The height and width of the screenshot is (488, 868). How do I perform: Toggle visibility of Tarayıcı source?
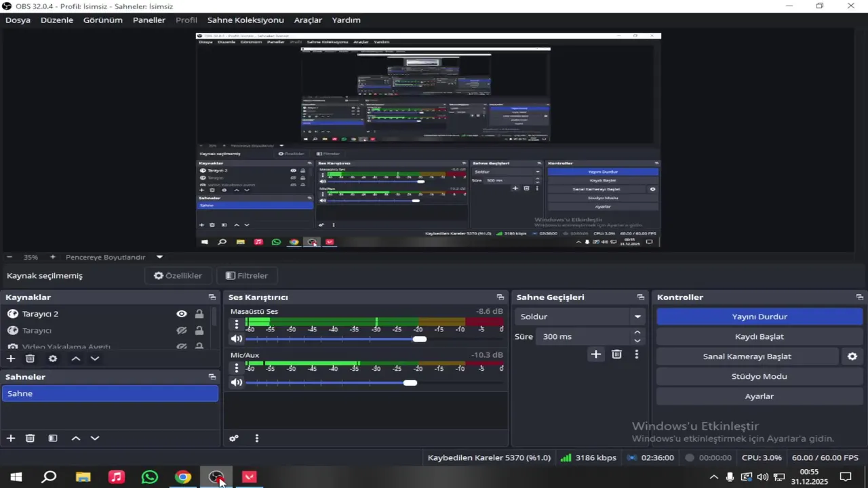click(182, 331)
